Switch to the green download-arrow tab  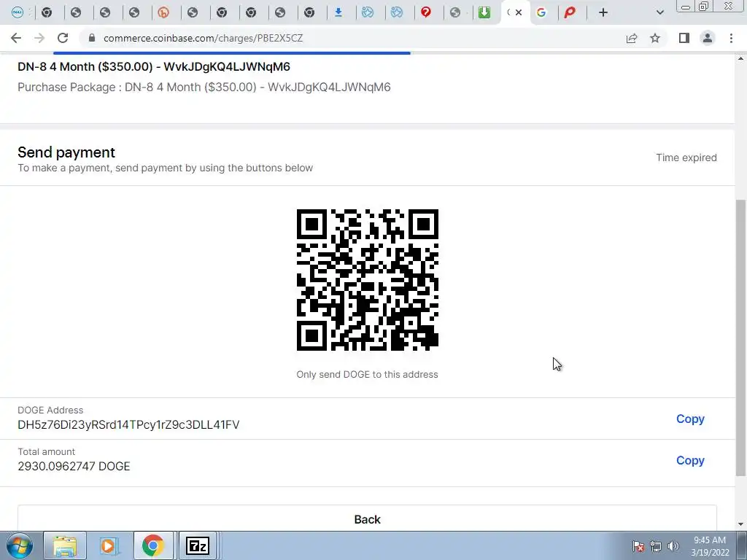click(x=484, y=13)
